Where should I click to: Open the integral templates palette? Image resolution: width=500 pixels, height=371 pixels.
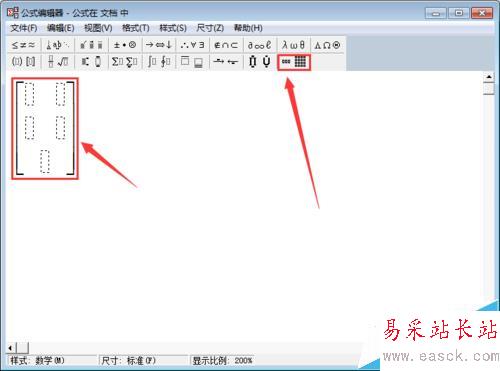point(159,62)
